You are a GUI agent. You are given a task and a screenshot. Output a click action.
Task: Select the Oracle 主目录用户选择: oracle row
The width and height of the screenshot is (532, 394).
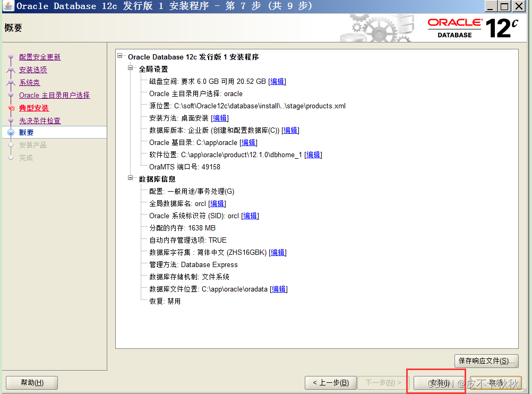pos(196,93)
